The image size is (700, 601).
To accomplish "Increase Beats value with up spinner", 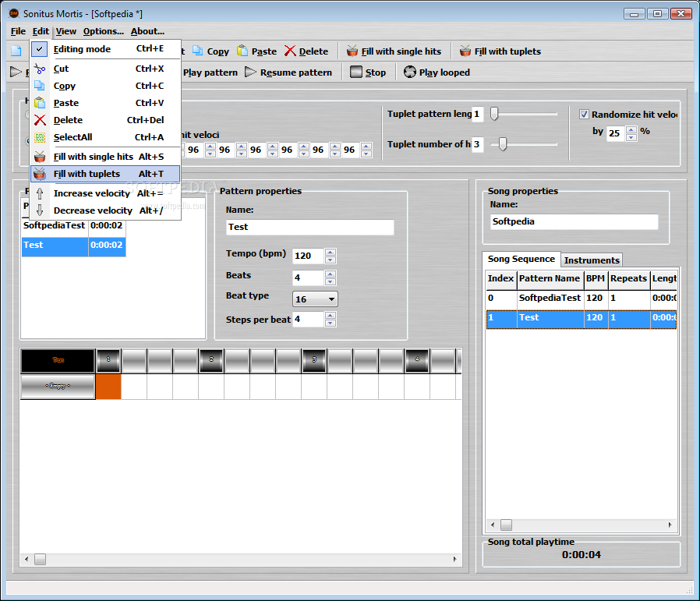I will pyautogui.click(x=331, y=274).
